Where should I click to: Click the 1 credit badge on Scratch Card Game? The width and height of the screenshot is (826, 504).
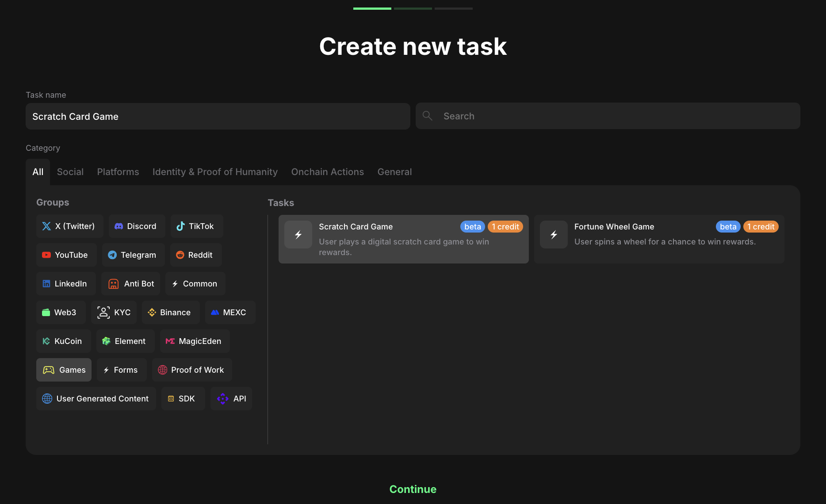(505, 227)
